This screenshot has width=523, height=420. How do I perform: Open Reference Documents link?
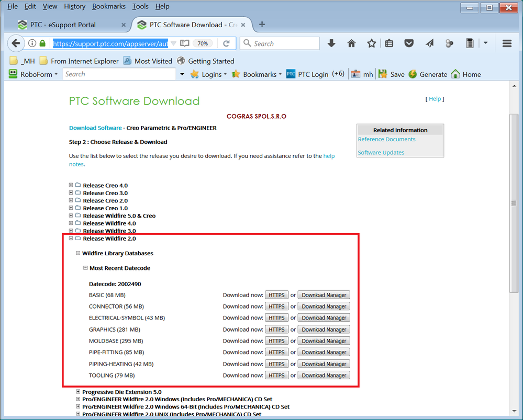coord(386,139)
